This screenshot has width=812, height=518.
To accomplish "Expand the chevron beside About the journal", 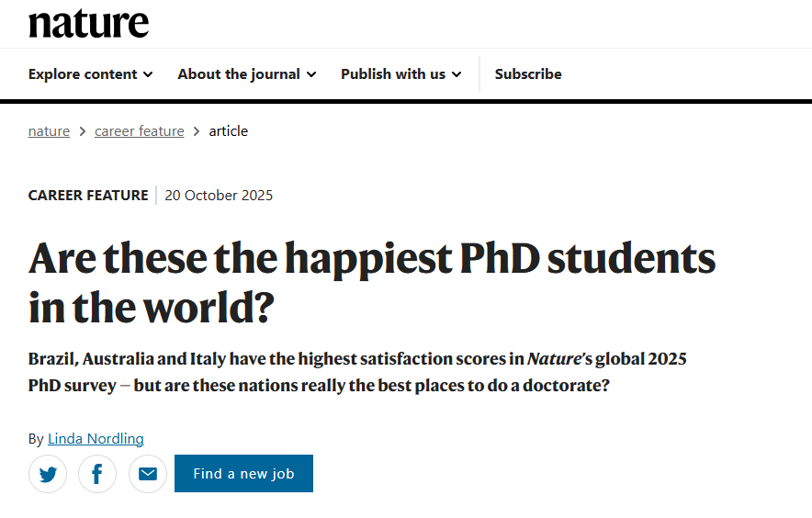I will pos(311,74).
